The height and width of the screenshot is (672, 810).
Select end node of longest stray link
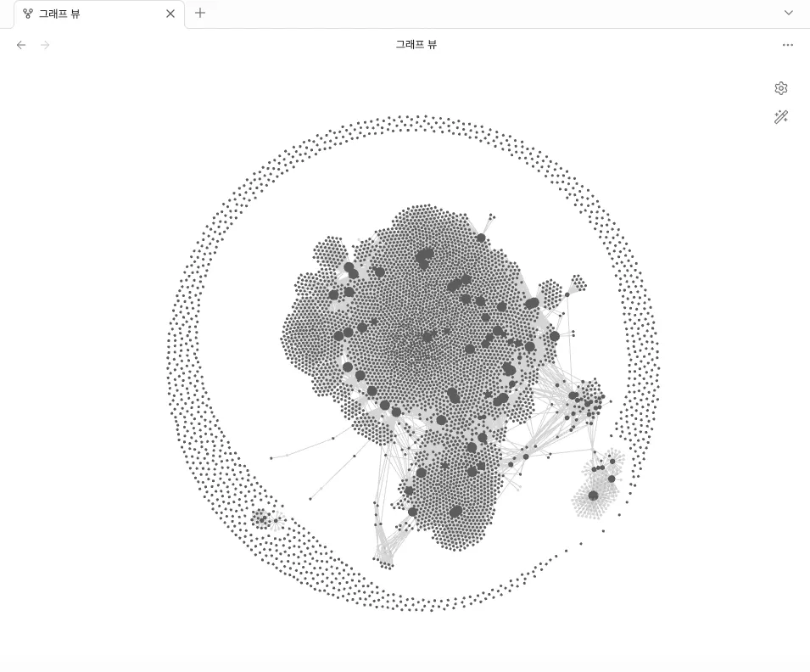pos(271,458)
